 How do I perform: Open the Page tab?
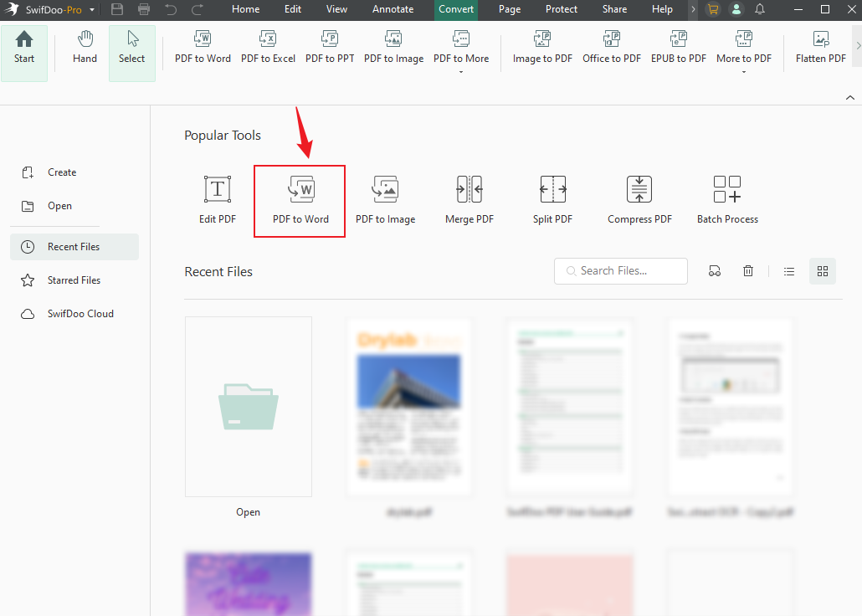coord(510,9)
